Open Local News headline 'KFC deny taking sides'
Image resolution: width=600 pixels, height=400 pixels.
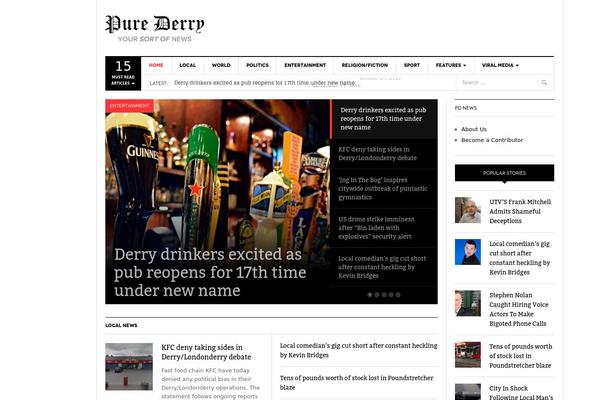click(x=206, y=352)
